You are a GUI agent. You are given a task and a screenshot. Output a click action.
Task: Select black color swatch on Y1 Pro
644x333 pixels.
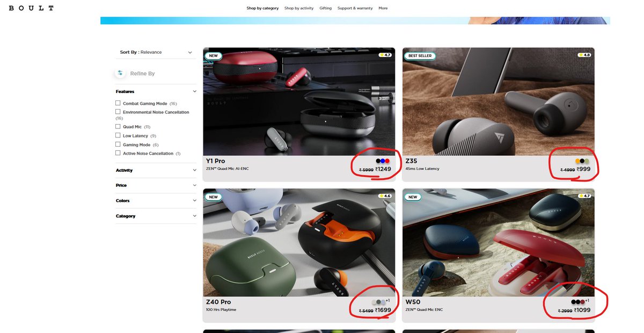point(378,161)
